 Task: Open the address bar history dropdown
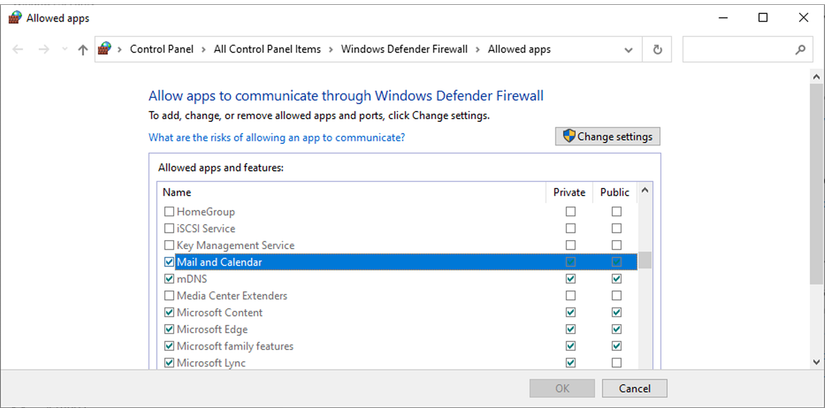(x=631, y=49)
